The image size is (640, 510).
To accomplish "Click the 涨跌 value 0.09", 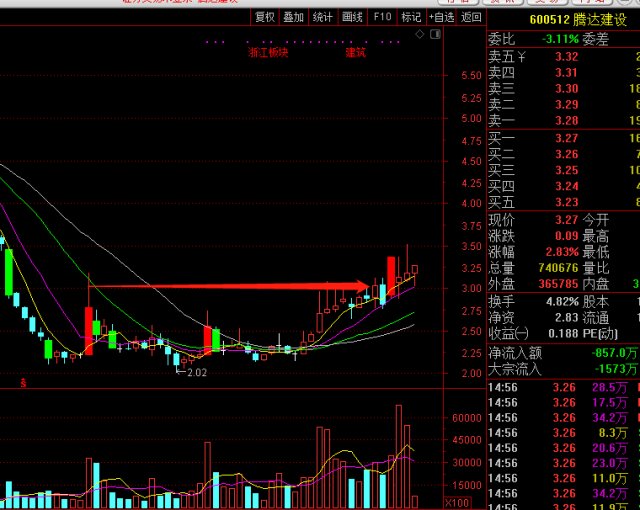I will click(x=567, y=236).
